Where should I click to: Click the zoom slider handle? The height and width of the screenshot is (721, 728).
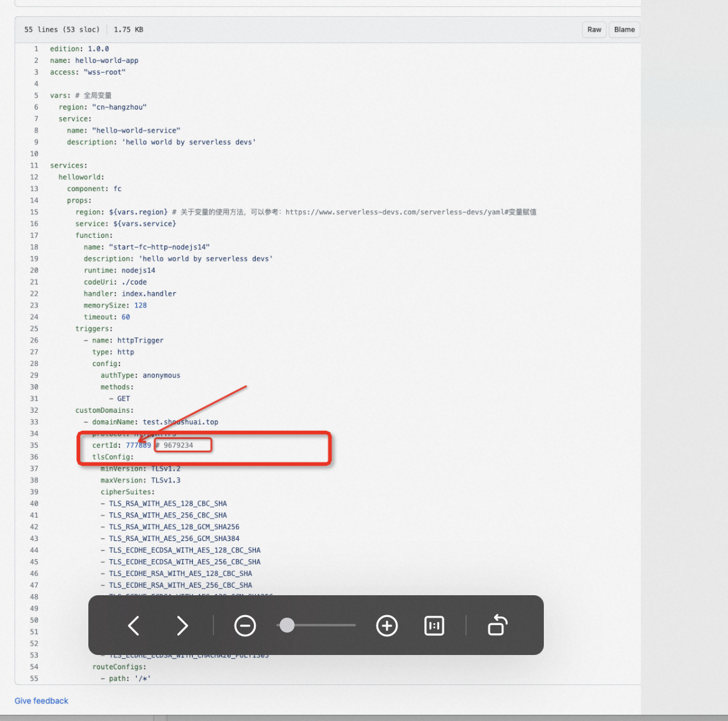click(x=287, y=626)
